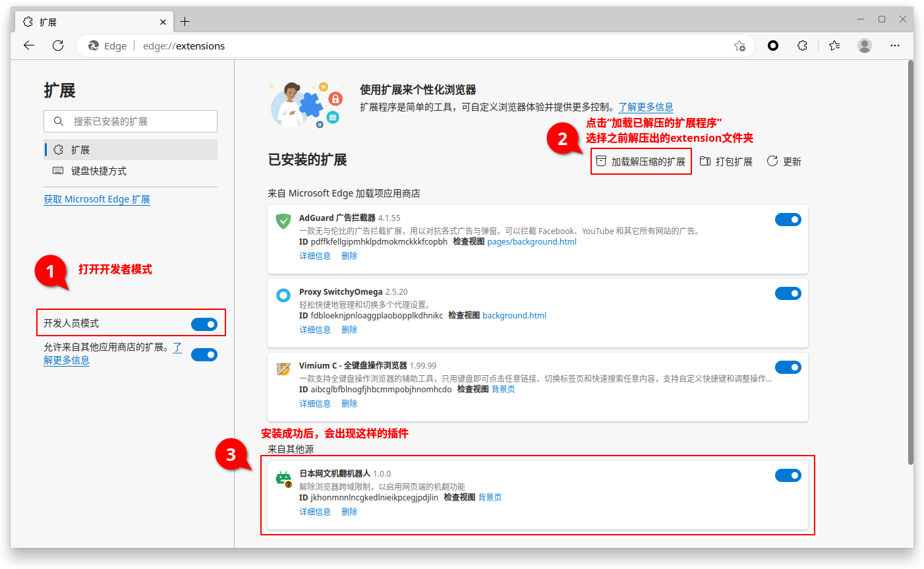This screenshot has width=924, height=569.
Task: Open Proxy SwitchyOmega background.html view
Action: [515, 316]
